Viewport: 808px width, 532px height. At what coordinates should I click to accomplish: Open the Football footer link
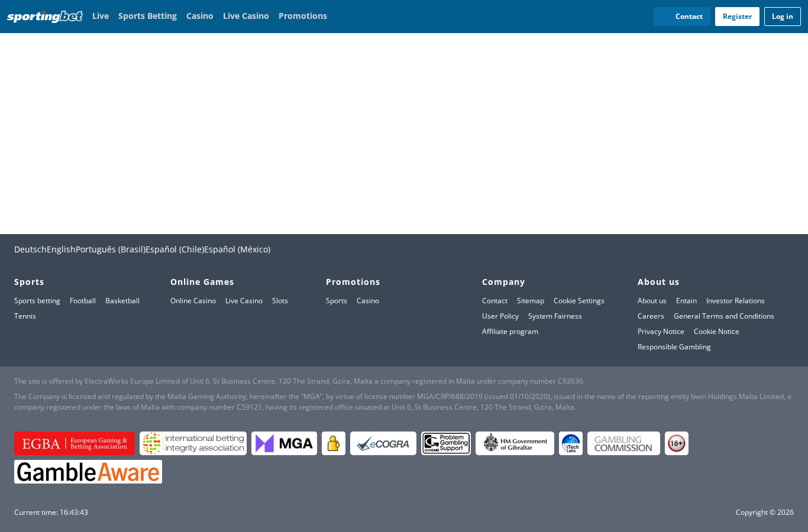point(83,301)
